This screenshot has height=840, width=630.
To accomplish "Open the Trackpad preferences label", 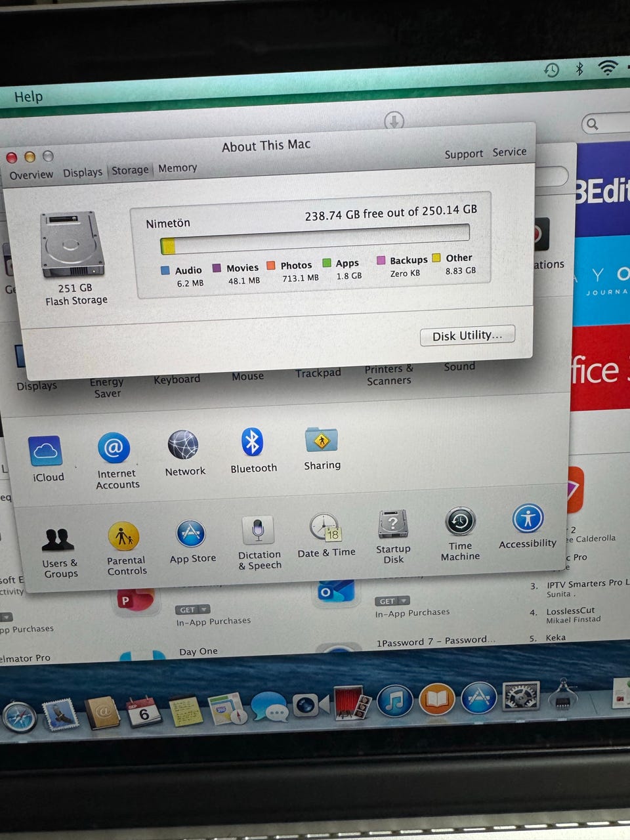I will 318,373.
